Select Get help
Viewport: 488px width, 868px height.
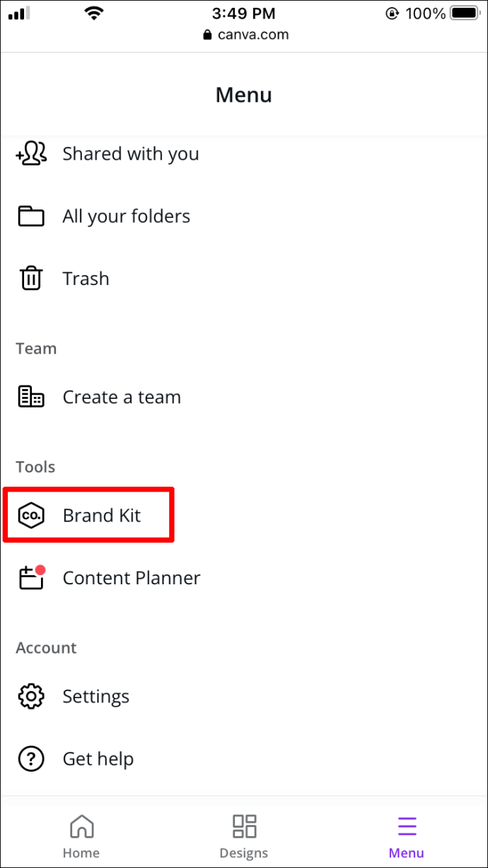244,759
